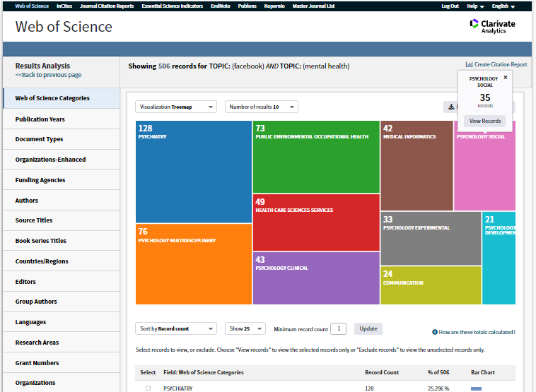Click the Update button
This screenshot has width=536, height=392.
point(368,328)
